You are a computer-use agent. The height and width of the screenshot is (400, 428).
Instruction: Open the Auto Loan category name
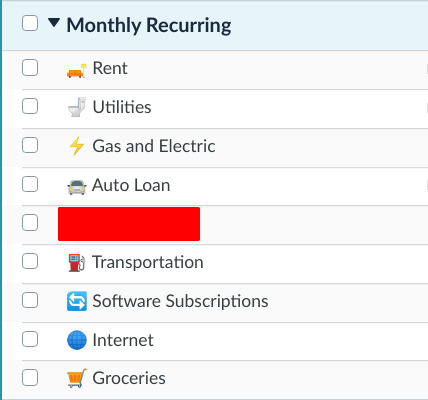click(131, 185)
